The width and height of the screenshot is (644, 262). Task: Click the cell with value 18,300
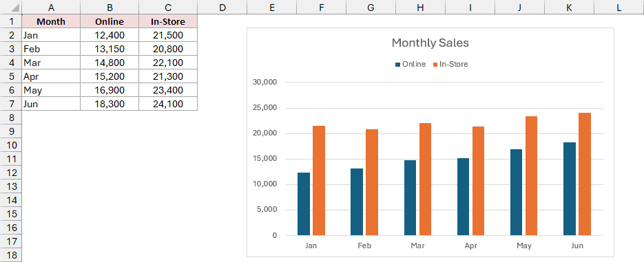coord(110,104)
